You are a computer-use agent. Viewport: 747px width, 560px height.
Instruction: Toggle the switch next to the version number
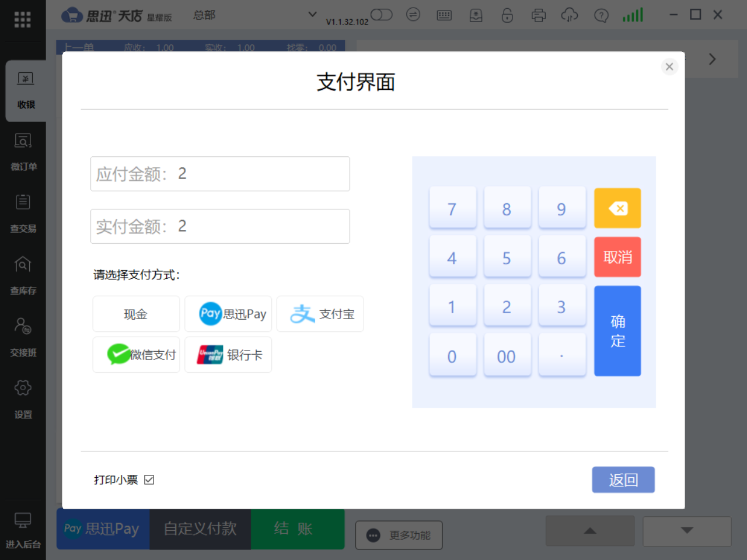coord(382,15)
